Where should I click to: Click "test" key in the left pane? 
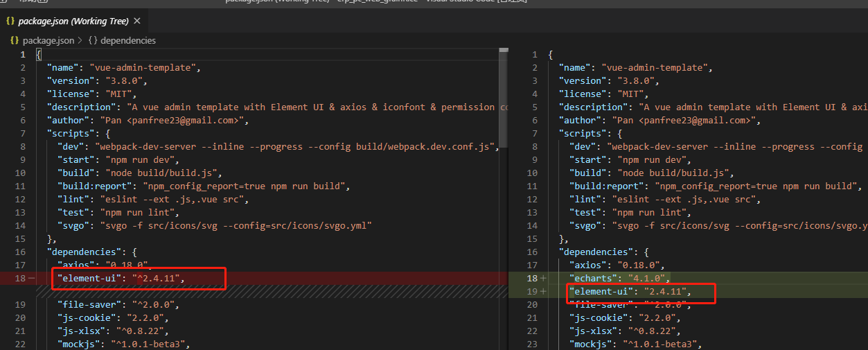coord(73,213)
